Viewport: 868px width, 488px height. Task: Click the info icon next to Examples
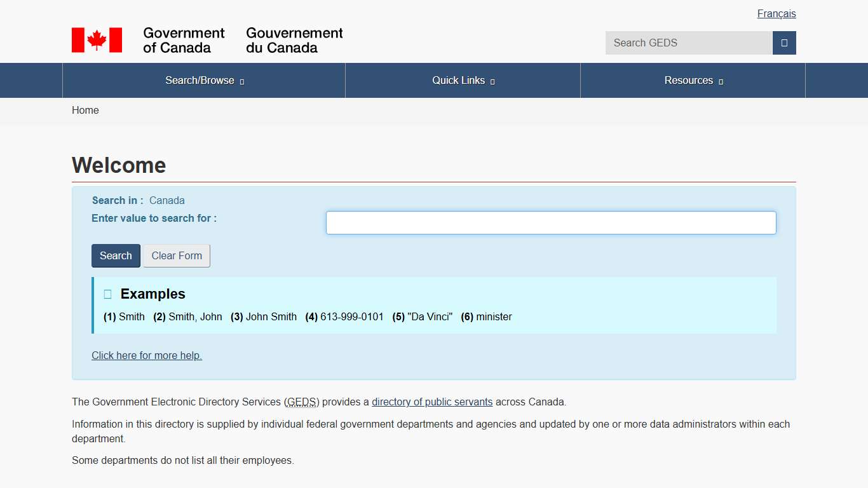coord(108,294)
